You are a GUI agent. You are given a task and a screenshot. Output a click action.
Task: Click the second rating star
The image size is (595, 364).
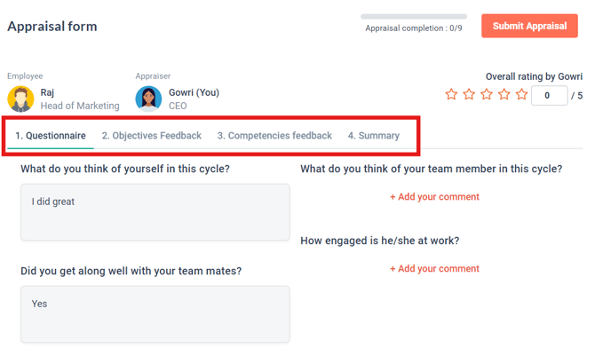pyautogui.click(x=469, y=94)
